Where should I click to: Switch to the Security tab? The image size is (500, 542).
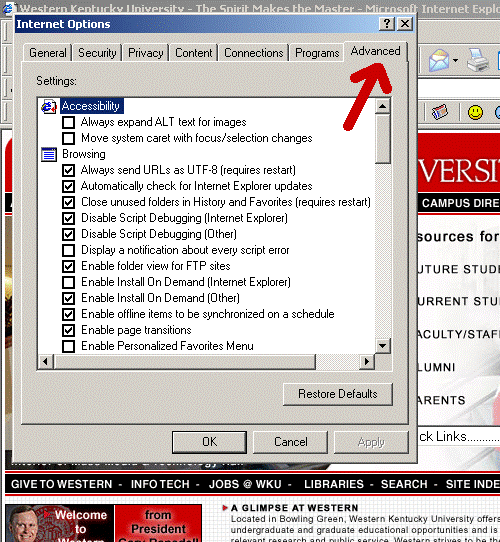(97, 53)
